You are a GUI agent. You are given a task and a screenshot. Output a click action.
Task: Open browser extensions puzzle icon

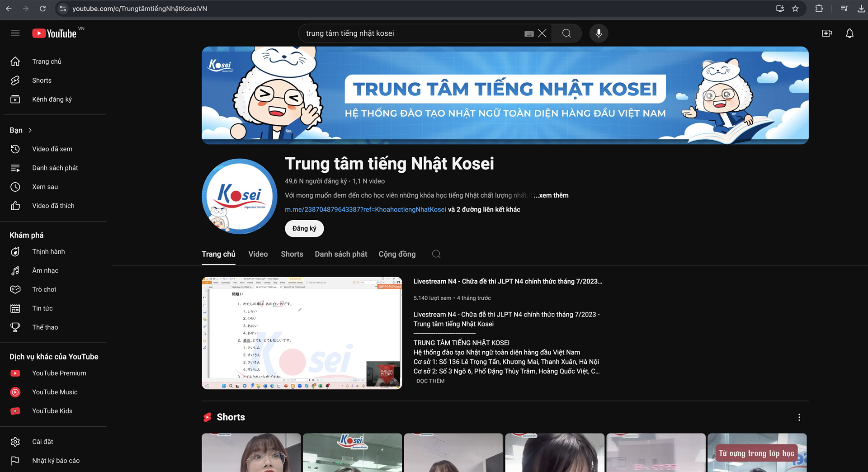819,9
